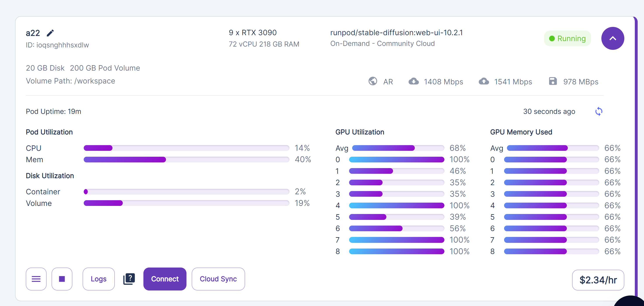Viewport: 644px width, 306px height.
Task: Click the green Running status badge
Action: (x=567, y=38)
